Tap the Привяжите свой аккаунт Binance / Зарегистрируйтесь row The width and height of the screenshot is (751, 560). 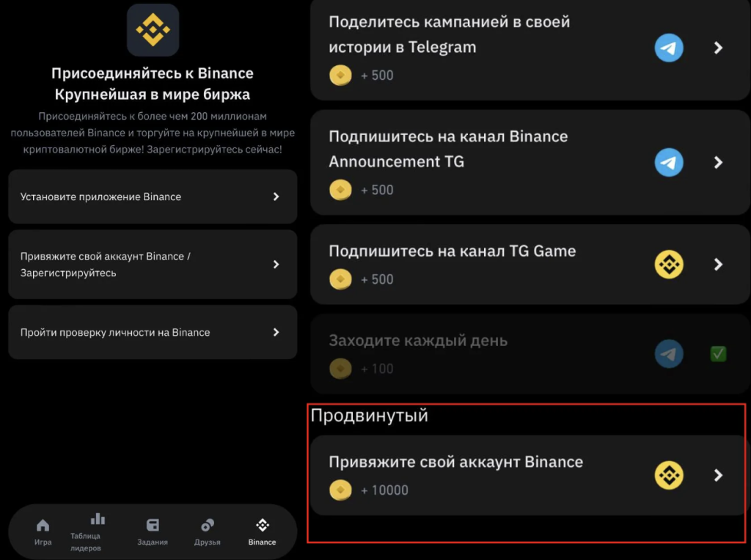tap(153, 264)
